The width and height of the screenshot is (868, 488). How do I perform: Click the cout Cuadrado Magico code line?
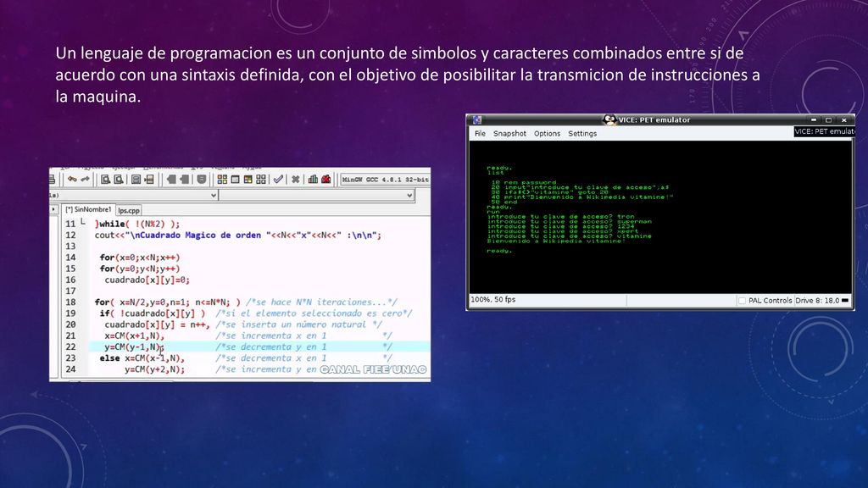[x=238, y=236]
